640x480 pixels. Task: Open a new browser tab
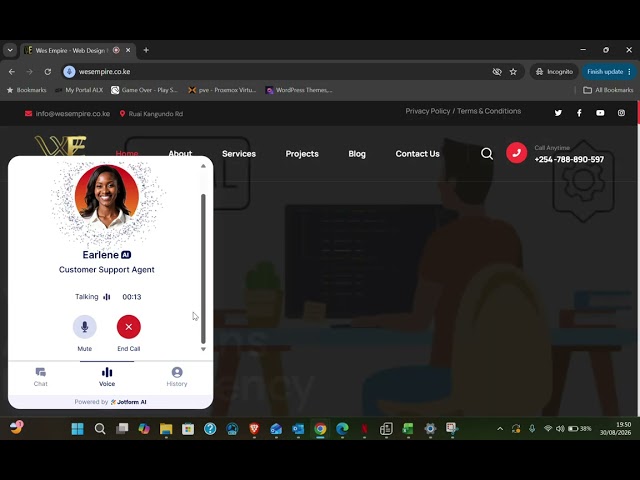[146, 50]
